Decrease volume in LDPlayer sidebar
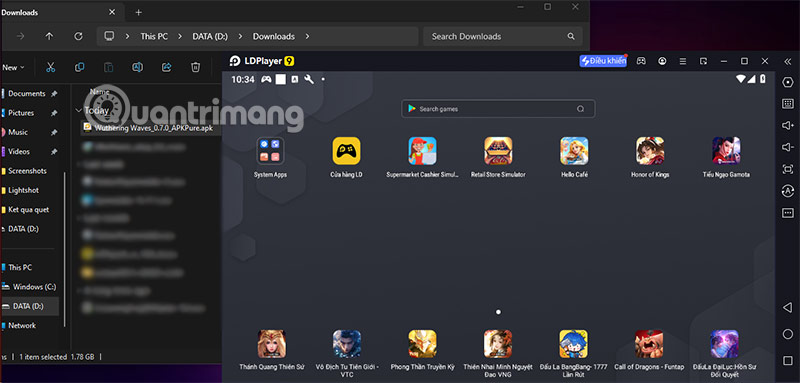Viewport: 800px width, 383px height. (788, 147)
